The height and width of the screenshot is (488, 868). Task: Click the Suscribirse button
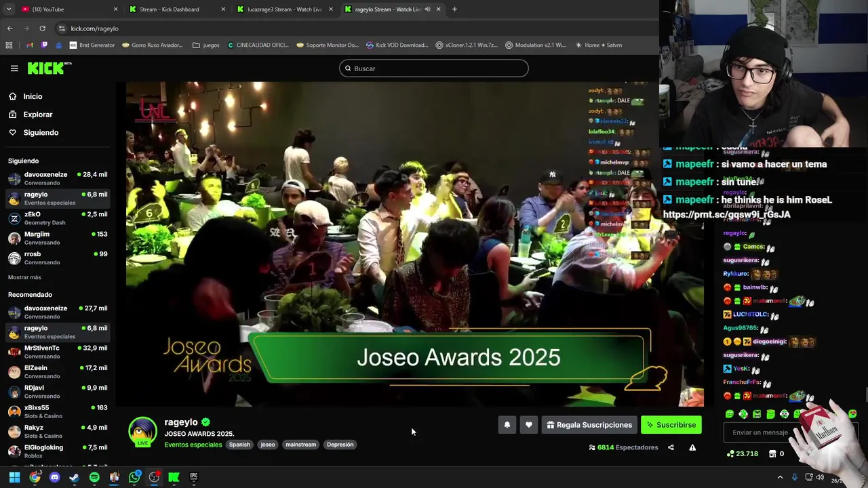[x=671, y=425]
